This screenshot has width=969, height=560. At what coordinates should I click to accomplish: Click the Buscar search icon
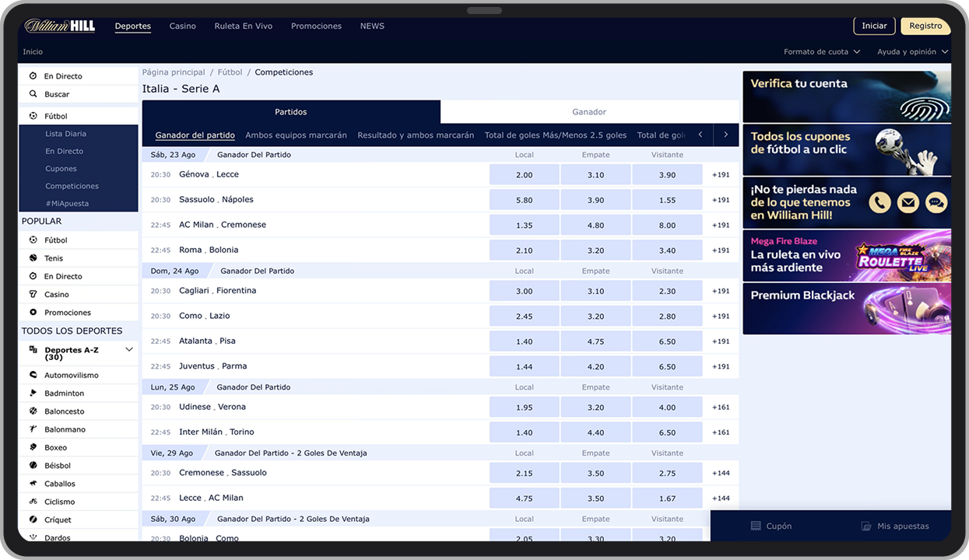[x=33, y=94]
